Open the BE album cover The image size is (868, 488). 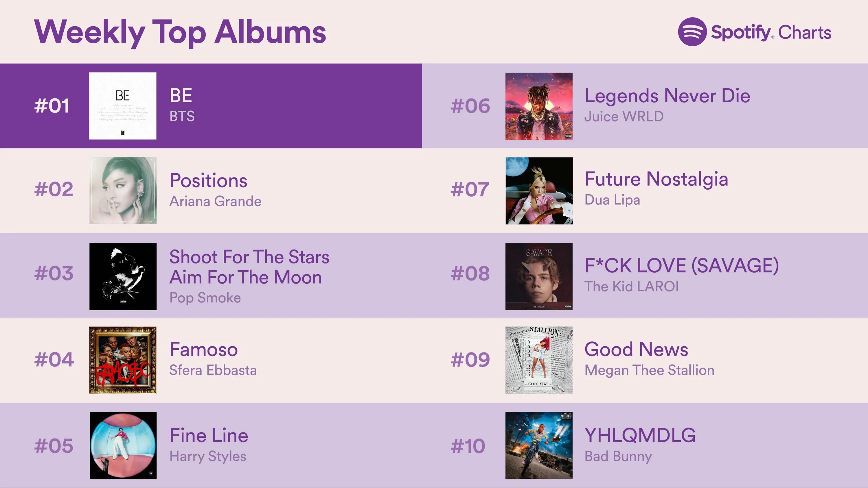[123, 106]
